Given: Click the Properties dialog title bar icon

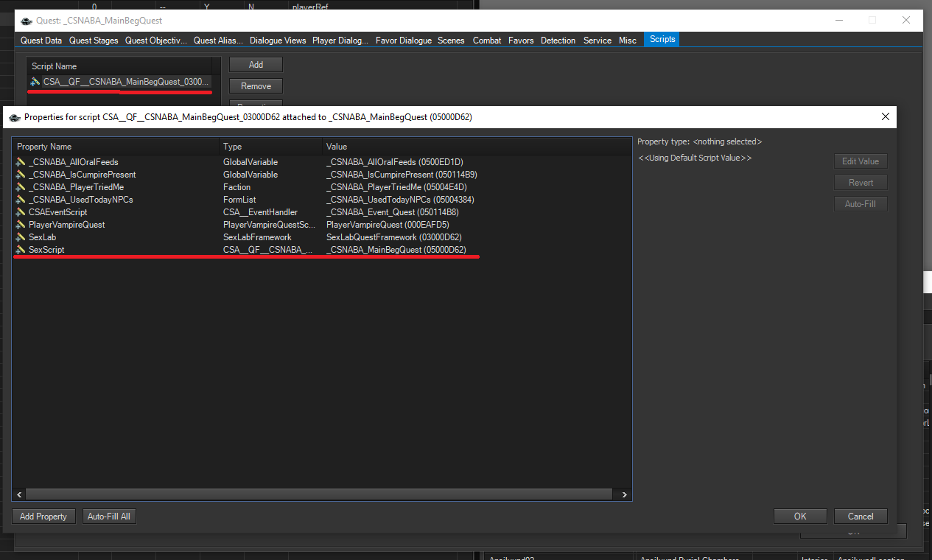Looking at the screenshot, I should click(x=15, y=116).
